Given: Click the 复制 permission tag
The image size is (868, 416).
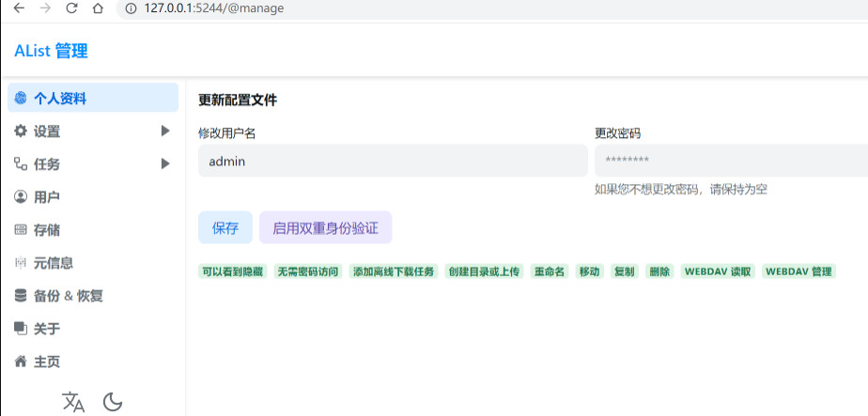Looking at the screenshot, I should pyautogui.click(x=625, y=271).
